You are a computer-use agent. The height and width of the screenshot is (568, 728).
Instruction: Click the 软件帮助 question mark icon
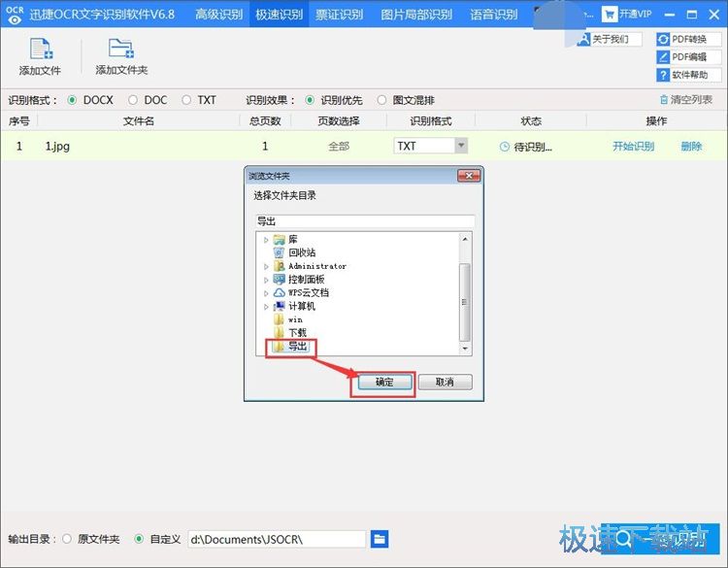663,75
